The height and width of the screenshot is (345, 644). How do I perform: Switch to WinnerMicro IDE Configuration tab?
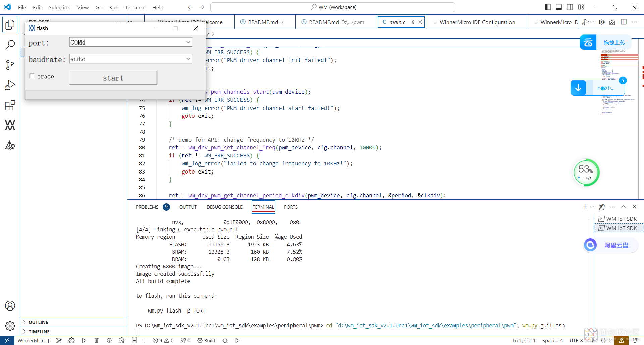[477, 22]
